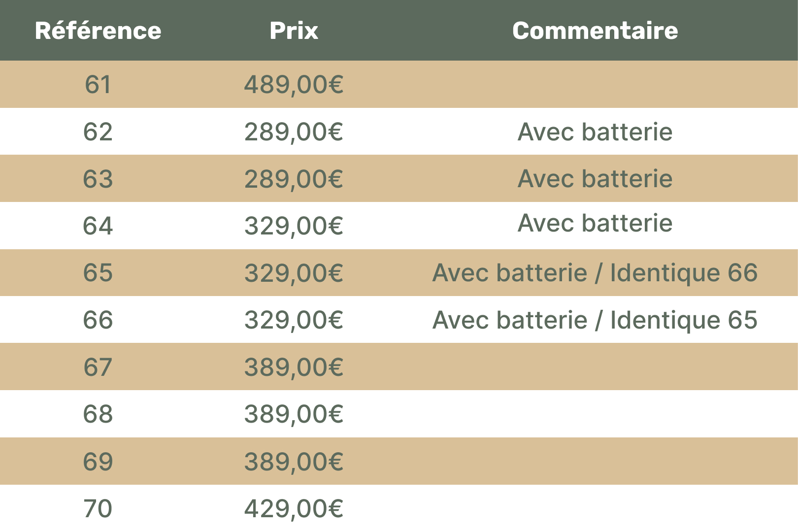Click the "Avec batterie / Identique 66" comment

(595, 273)
